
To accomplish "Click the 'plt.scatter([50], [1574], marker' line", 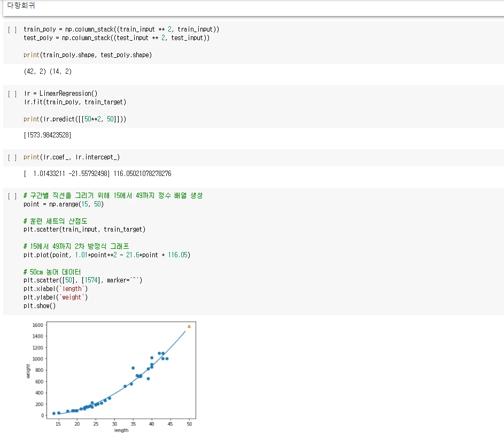I will (83, 280).
